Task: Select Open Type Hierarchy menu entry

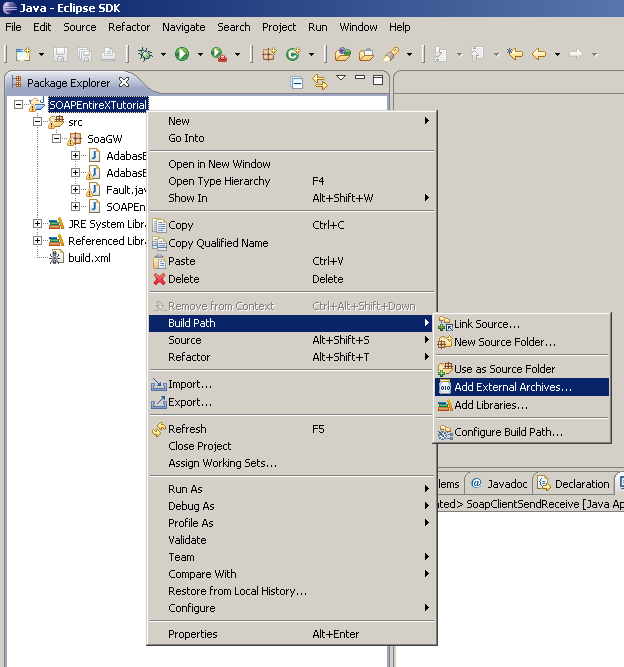Action: click(x=291, y=181)
